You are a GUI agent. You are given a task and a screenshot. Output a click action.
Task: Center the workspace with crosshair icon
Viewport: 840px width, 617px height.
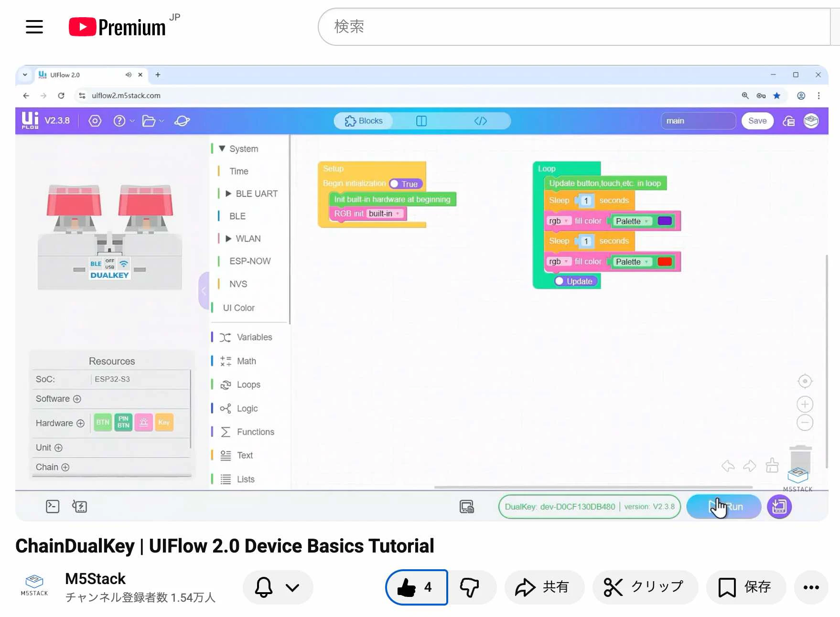point(805,381)
